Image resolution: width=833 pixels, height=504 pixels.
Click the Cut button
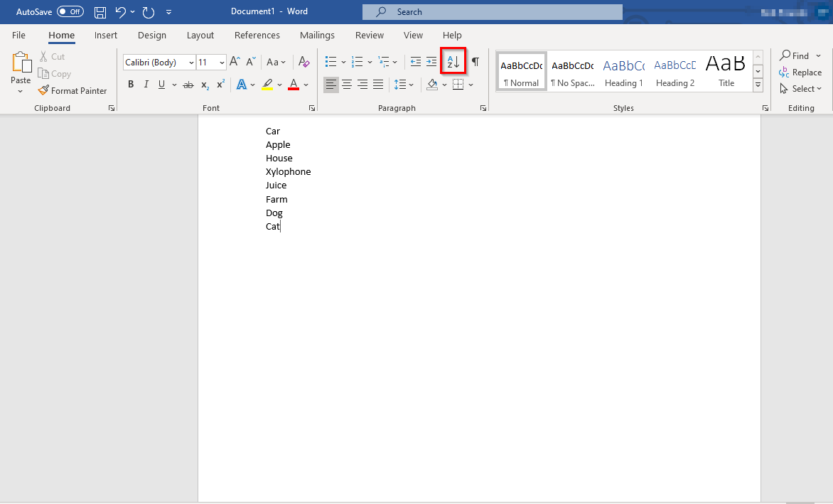pos(52,56)
